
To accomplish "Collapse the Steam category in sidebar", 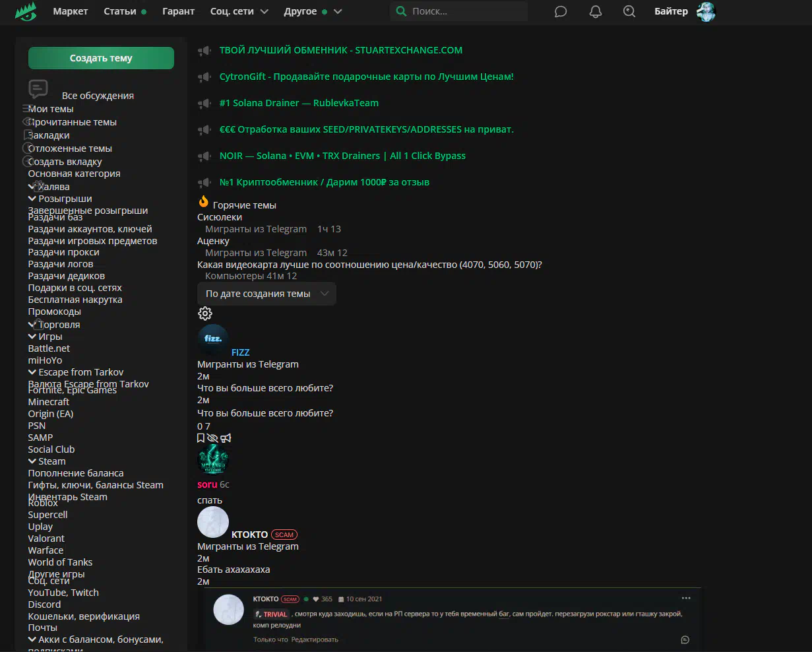I will (x=32, y=461).
